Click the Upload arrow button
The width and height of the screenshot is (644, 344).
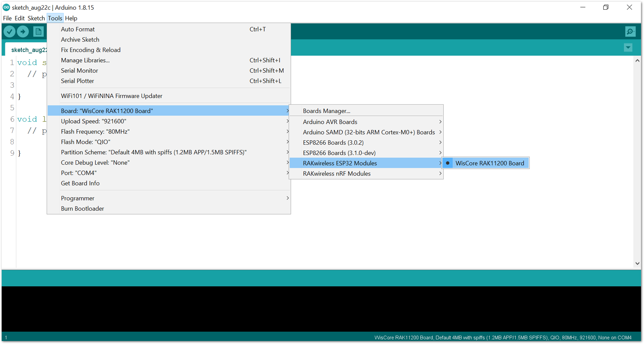pos(23,32)
